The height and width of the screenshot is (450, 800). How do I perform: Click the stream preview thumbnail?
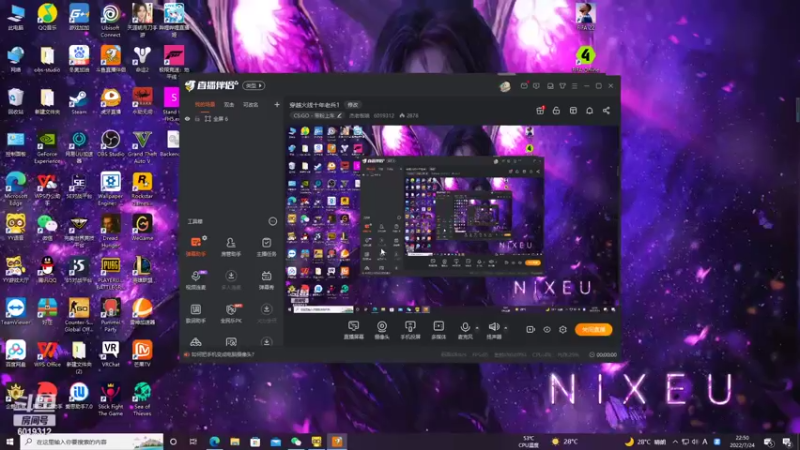(x=453, y=219)
